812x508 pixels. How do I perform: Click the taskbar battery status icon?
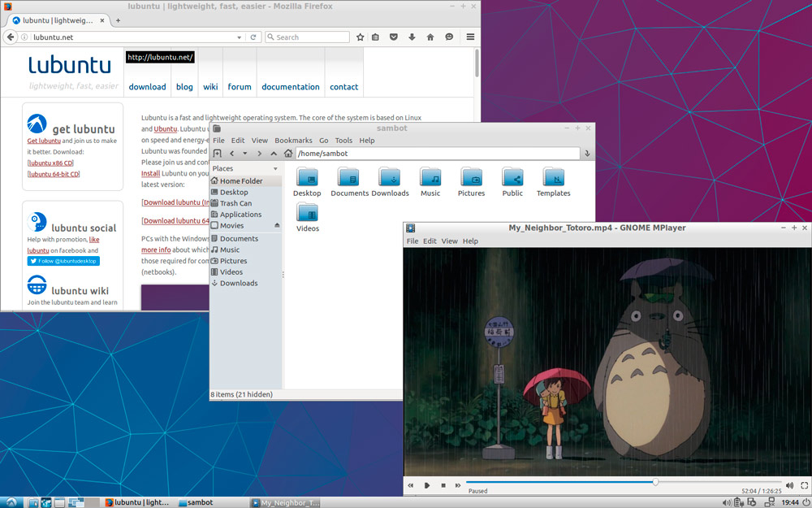pyautogui.click(x=738, y=502)
